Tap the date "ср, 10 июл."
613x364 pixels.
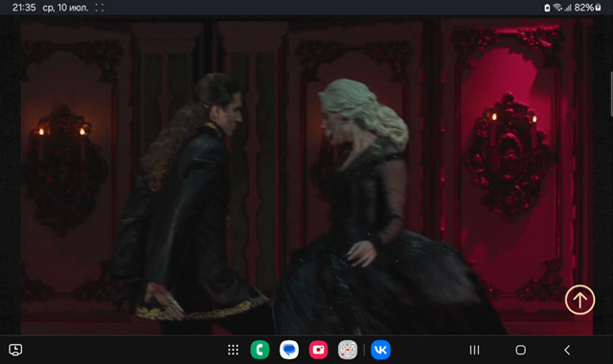click(x=65, y=8)
